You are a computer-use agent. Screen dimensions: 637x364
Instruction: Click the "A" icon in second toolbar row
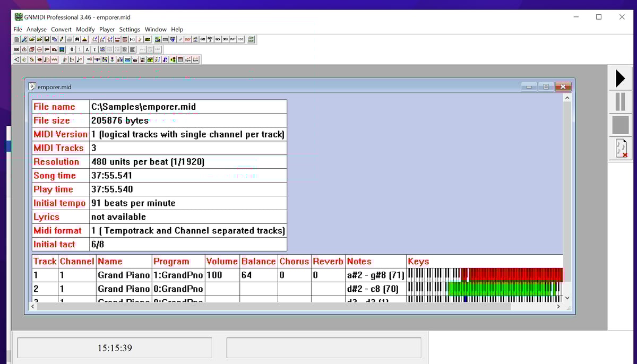click(87, 49)
